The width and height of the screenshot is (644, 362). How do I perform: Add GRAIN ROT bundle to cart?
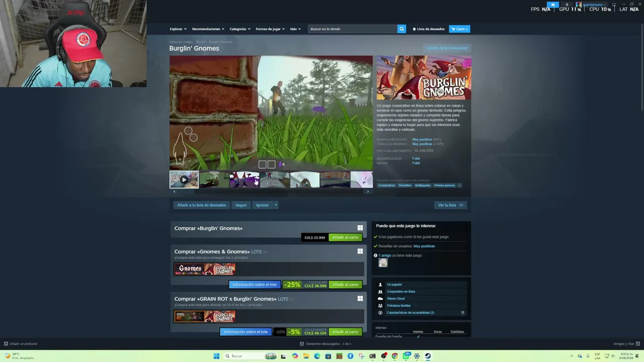click(x=345, y=332)
